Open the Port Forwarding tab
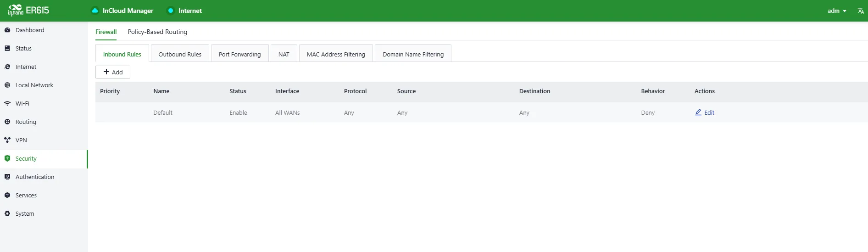This screenshot has height=252, width=868. (x=239, y=54)
